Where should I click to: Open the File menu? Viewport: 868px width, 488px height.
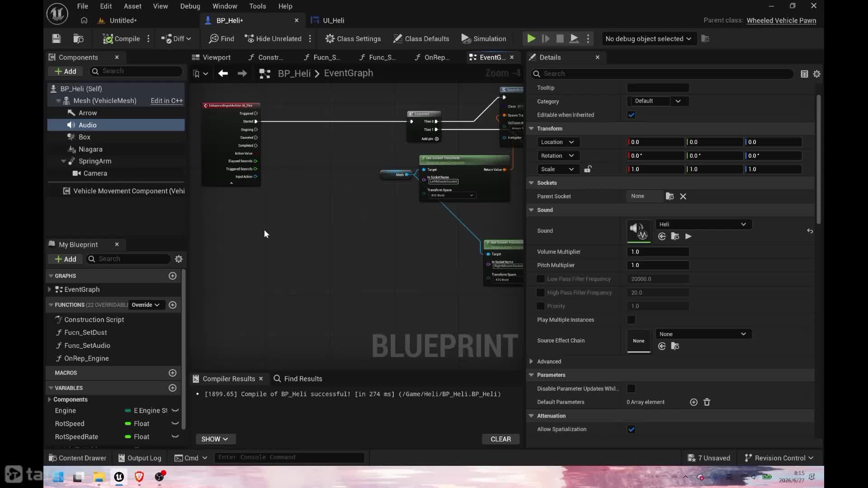(82, 6)
